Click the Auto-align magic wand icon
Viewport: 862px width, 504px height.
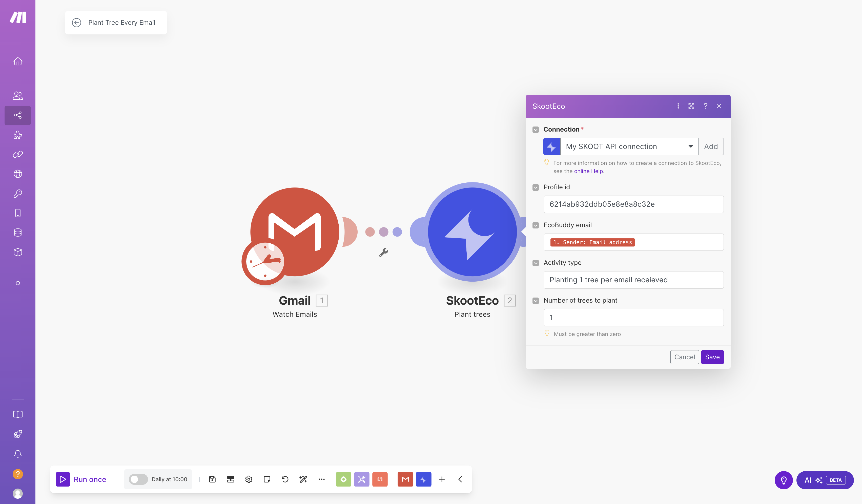pos(303,479)
